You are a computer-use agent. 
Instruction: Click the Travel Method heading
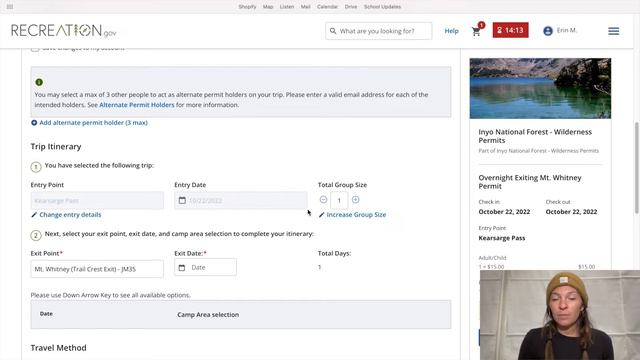[x=58, y=348]
